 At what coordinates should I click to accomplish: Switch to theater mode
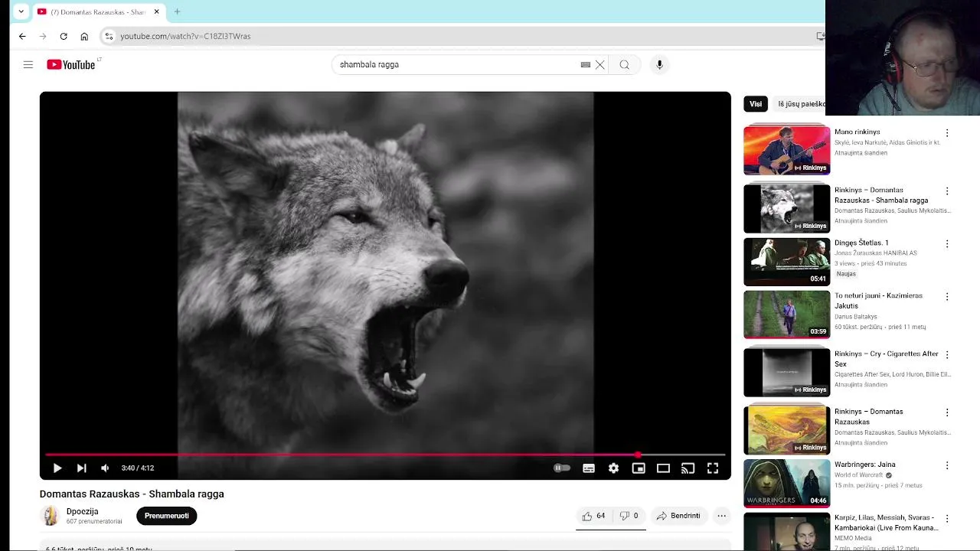(663, 468)
